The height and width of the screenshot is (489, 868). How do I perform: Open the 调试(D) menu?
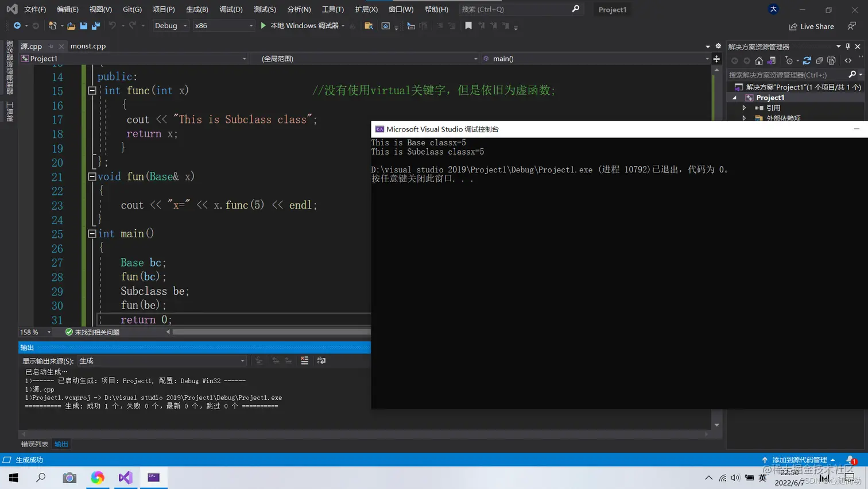(231, 9)
